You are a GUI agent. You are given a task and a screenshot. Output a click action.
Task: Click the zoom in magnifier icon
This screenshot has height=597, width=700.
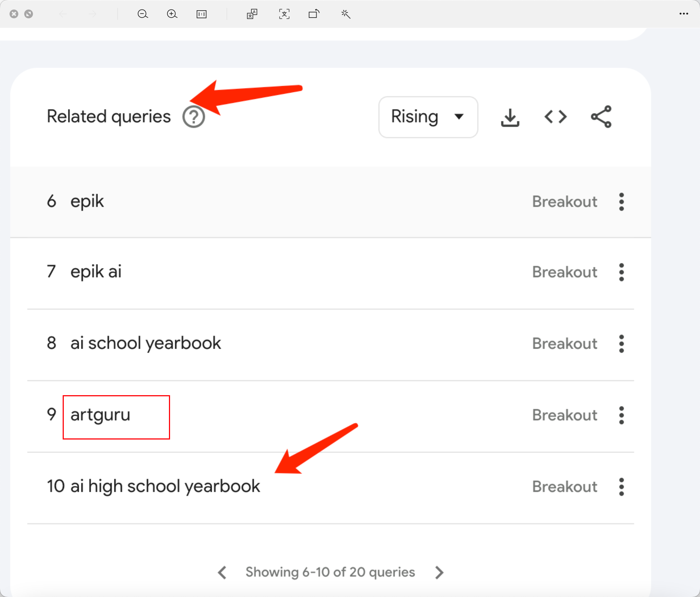pyautogui.click(x=172, y=14)
